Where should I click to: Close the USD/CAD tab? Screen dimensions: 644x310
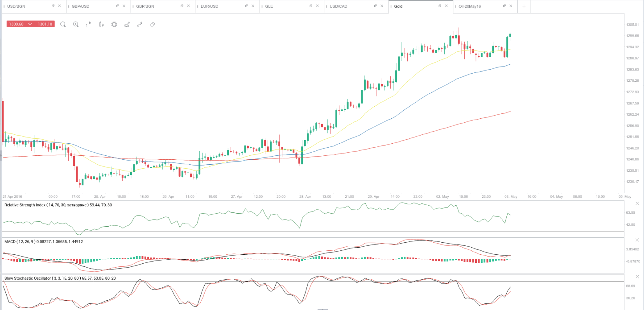382,6
